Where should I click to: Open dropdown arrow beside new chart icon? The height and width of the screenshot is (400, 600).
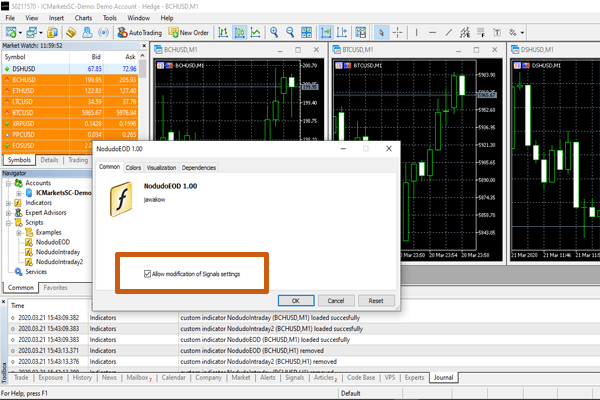[x=20, y=33]
